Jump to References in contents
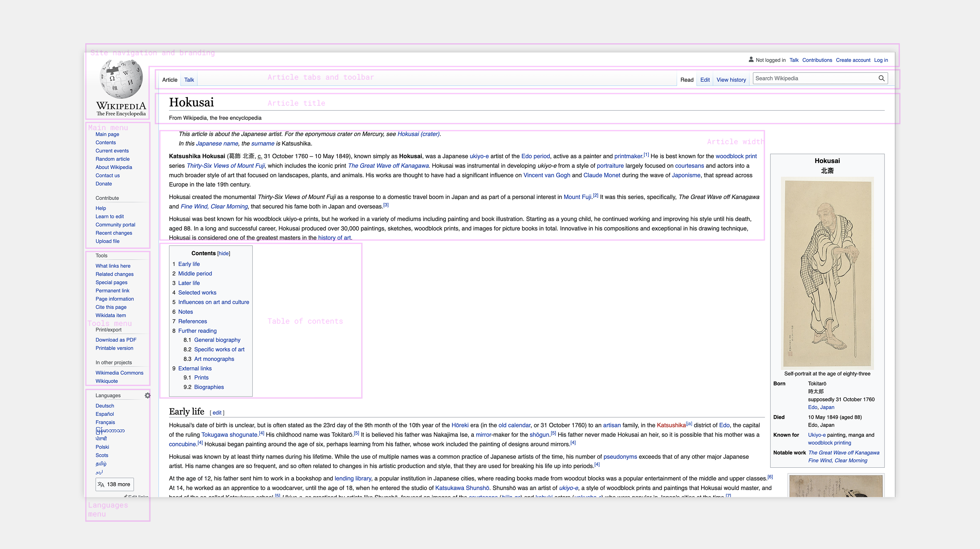Viewport: 980px width, 549px height. click(193, 321)
